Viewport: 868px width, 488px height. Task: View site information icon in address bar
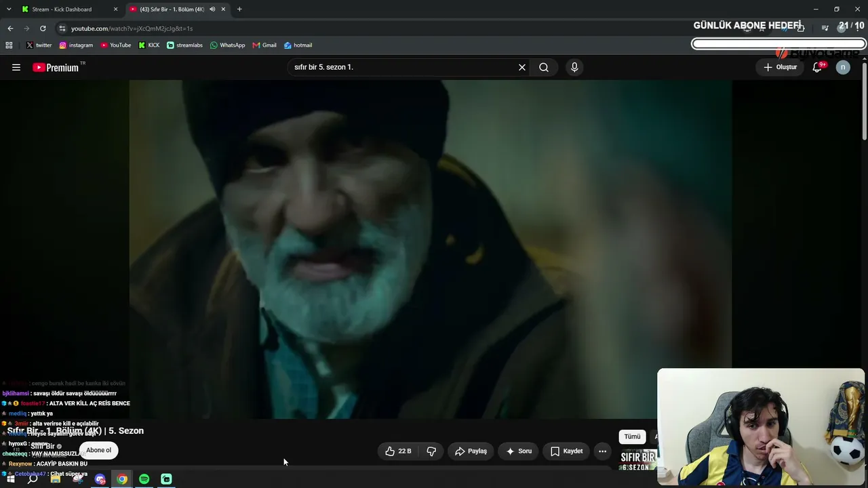(62, 28)
